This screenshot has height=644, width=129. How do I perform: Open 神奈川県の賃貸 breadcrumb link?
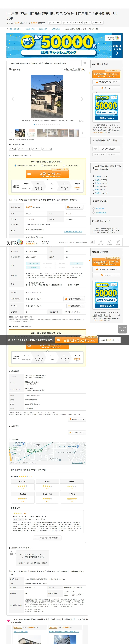coord(30,29)
